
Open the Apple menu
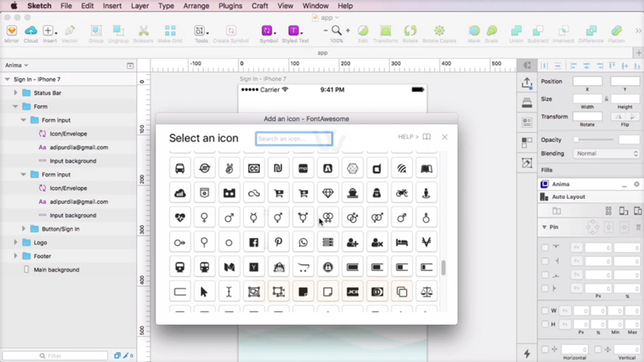(14, 6)
